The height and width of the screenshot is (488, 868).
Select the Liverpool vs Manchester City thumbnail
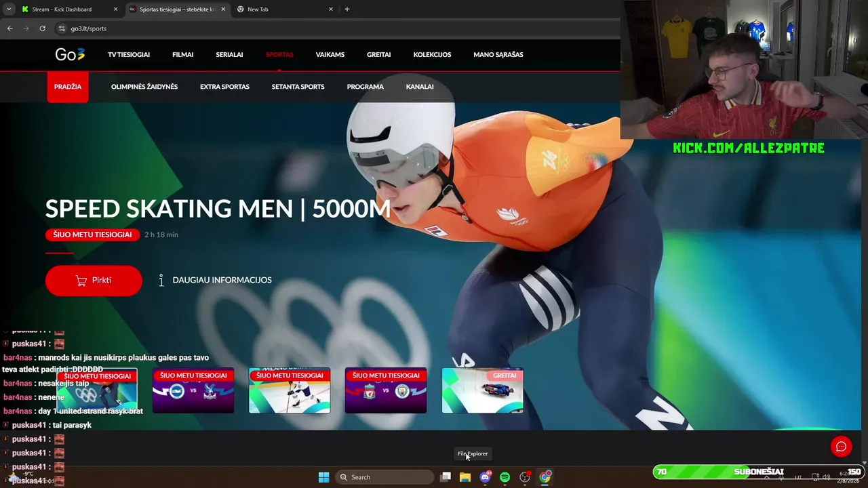386,390
